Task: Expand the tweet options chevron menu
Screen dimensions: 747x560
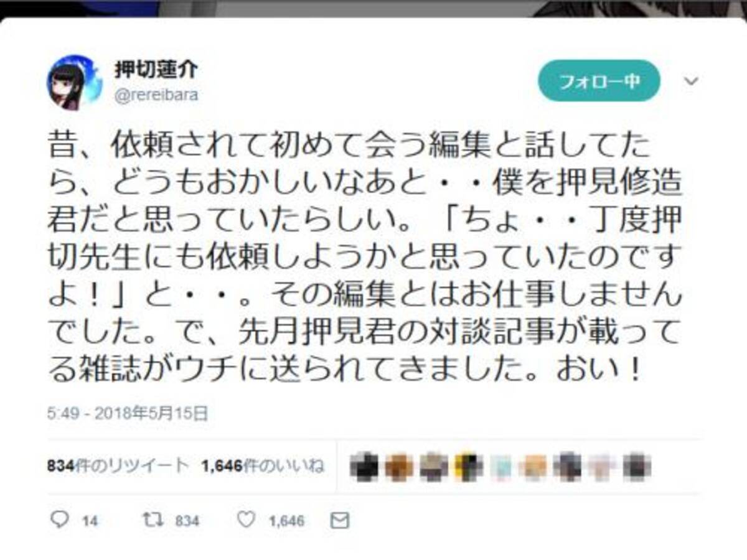Action: point(692,81)
